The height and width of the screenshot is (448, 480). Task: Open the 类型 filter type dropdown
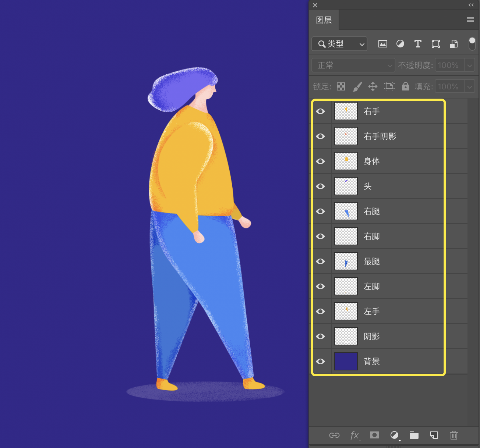[339, 44]
